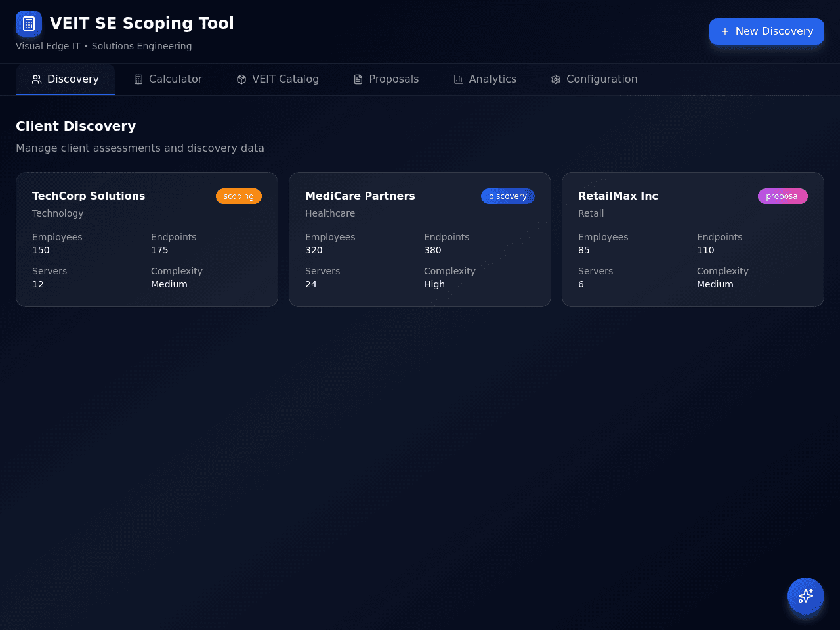Click RetailMax's endpoint count 110
This screenshot has height=630, width=840.
pyautogui.click(x=705, y=250)
